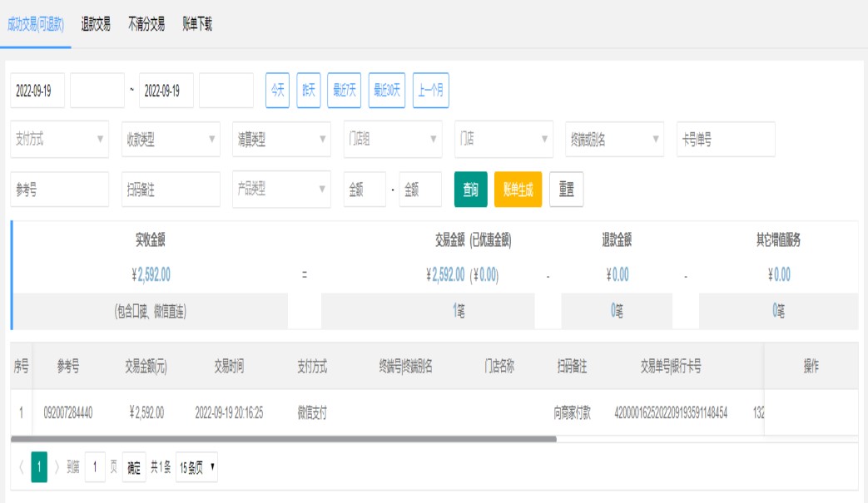Image resolution: width=868 pixels, height=503 pixels.
Task: Confirm page jump with 确定 button
Action: [134, 467]
